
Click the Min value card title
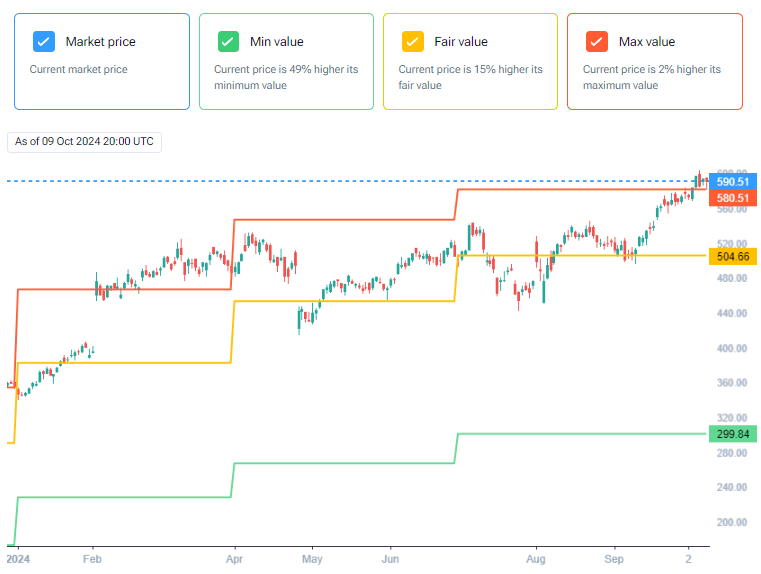[277, 42]
